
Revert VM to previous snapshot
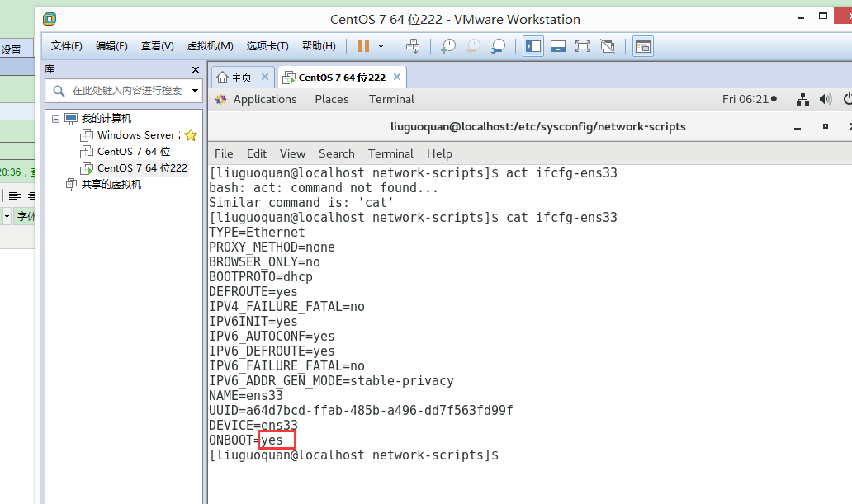point(473,46)
